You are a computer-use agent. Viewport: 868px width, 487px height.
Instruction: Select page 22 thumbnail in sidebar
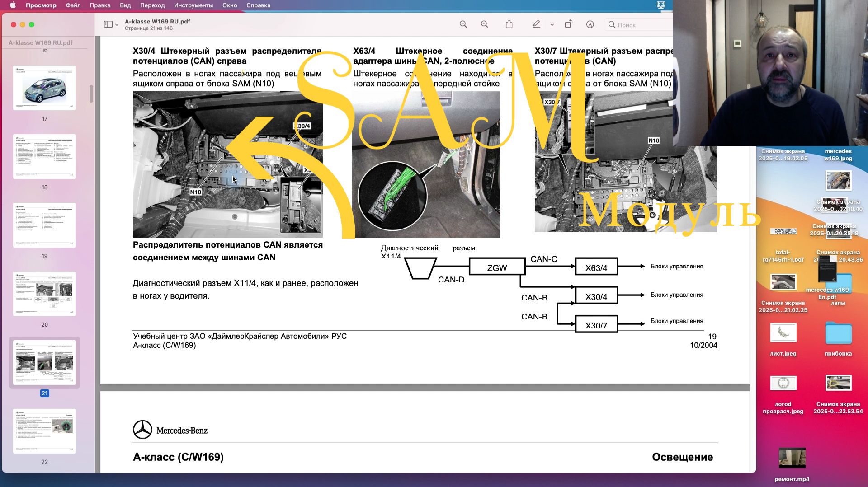coord(44,431)
